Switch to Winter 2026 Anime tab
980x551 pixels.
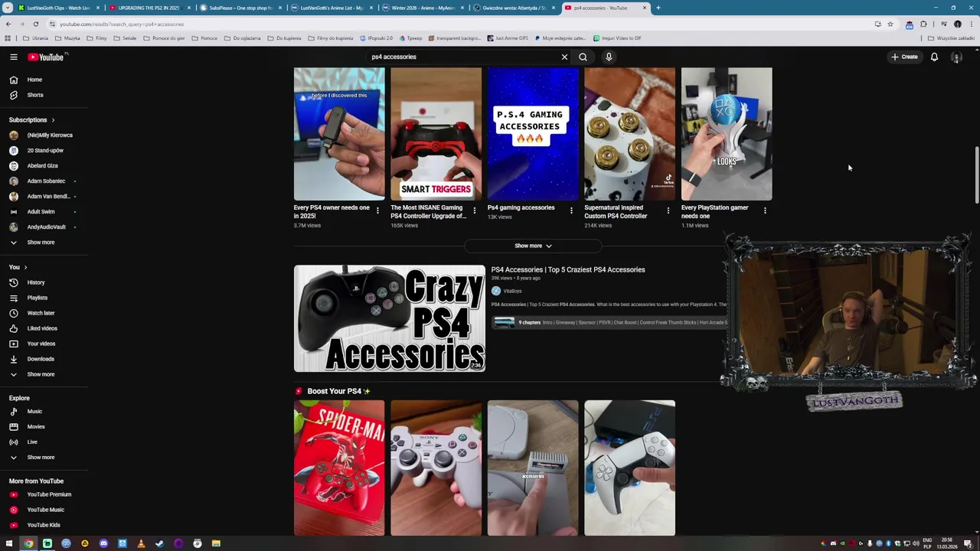[x=423, y=8]
